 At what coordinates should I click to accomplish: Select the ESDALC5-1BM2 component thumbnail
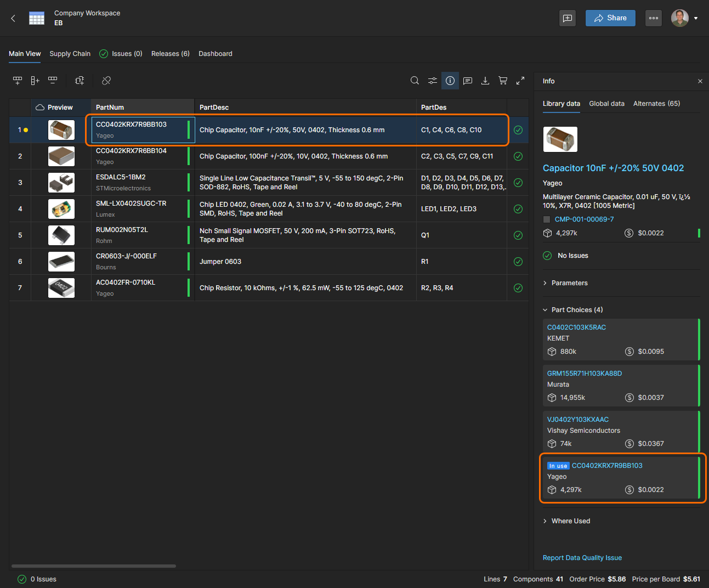pos(61,183)
